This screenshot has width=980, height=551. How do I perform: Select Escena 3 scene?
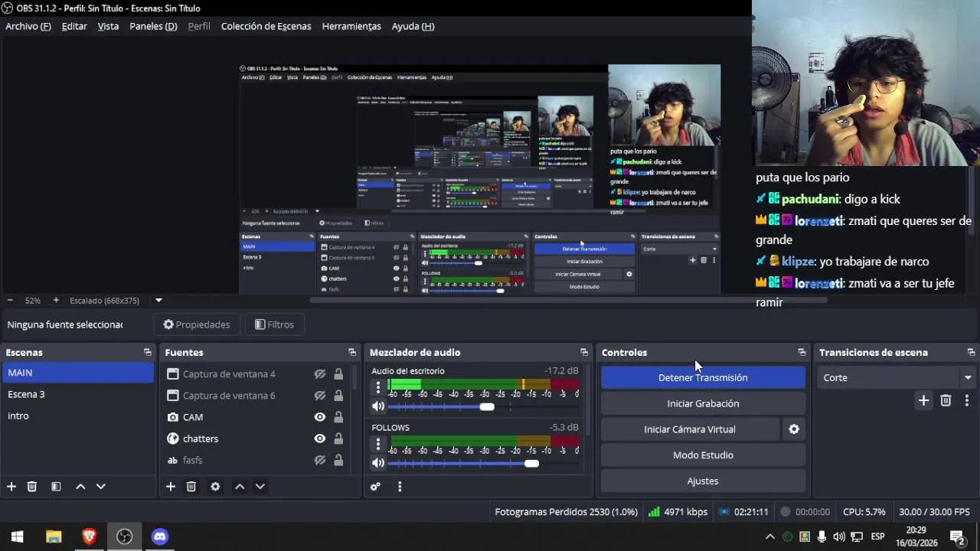coord(78,394)
